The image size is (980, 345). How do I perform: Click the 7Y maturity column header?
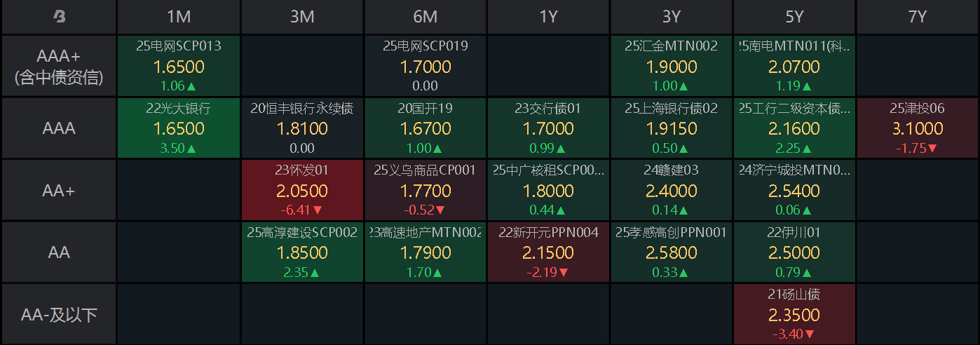pos(918,18)
